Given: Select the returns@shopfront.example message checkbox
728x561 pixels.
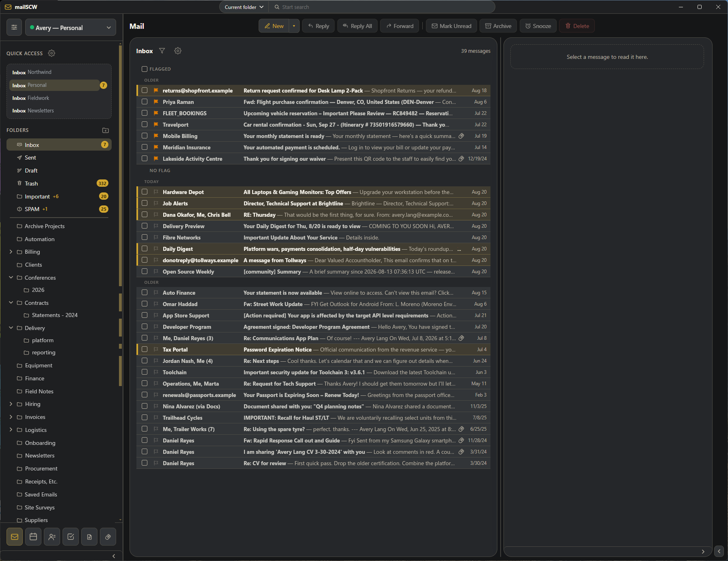Looking at the screenshot, I should (145, 91).
